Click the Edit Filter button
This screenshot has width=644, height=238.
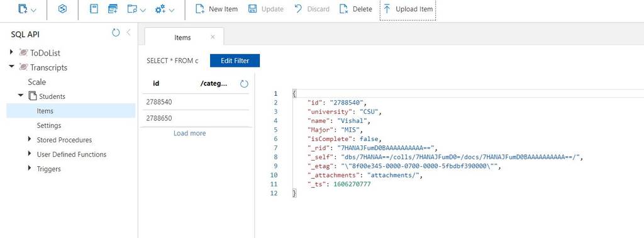[x=235, y=60]
